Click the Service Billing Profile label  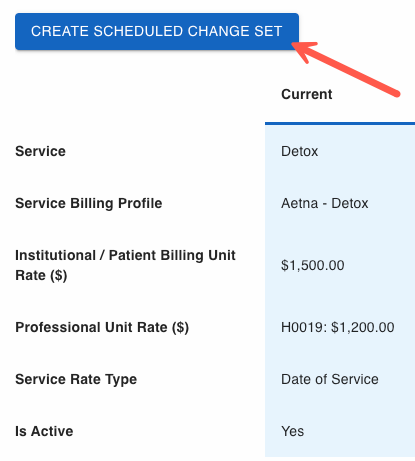click(x=89, y=203)
